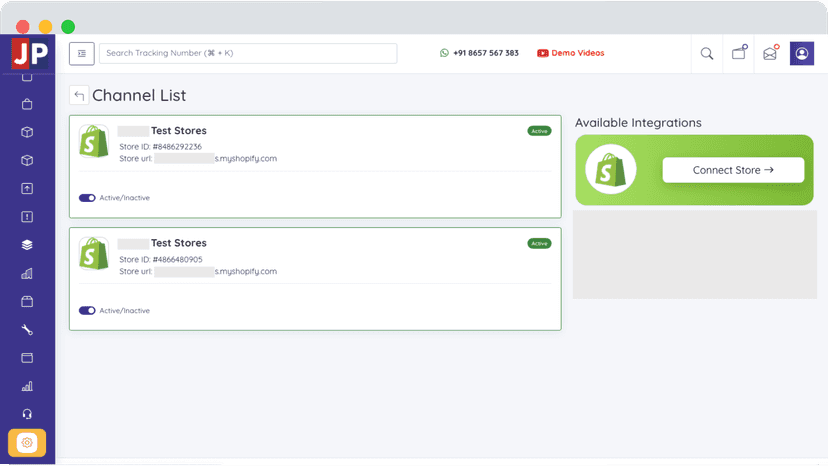
Task: Click the highlighted settings gear sidebar icon
Action: click(x=27, y=442)
